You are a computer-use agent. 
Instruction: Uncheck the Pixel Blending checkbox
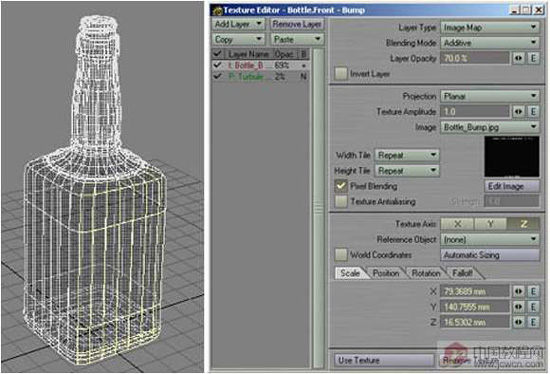[341, 186]
